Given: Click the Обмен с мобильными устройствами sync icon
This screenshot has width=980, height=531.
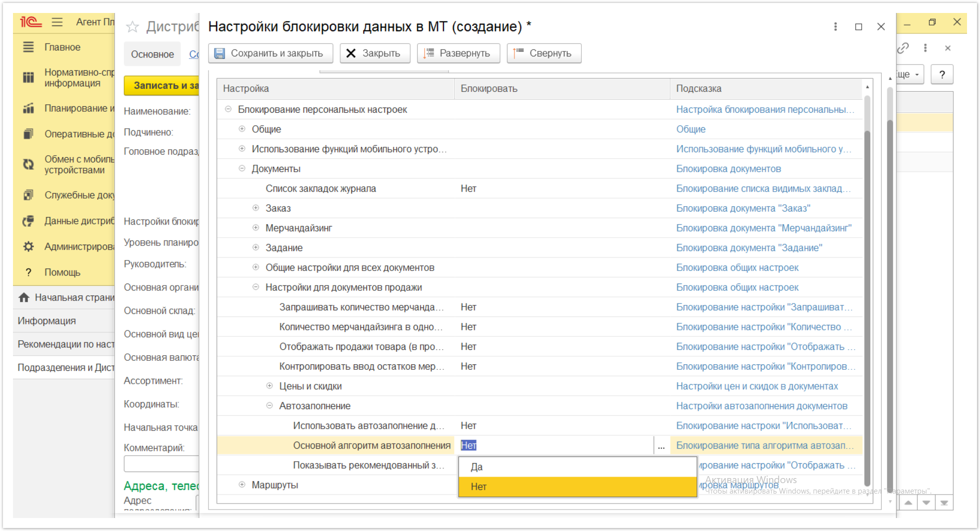Looking at the screenshot, I should [28, 164].
